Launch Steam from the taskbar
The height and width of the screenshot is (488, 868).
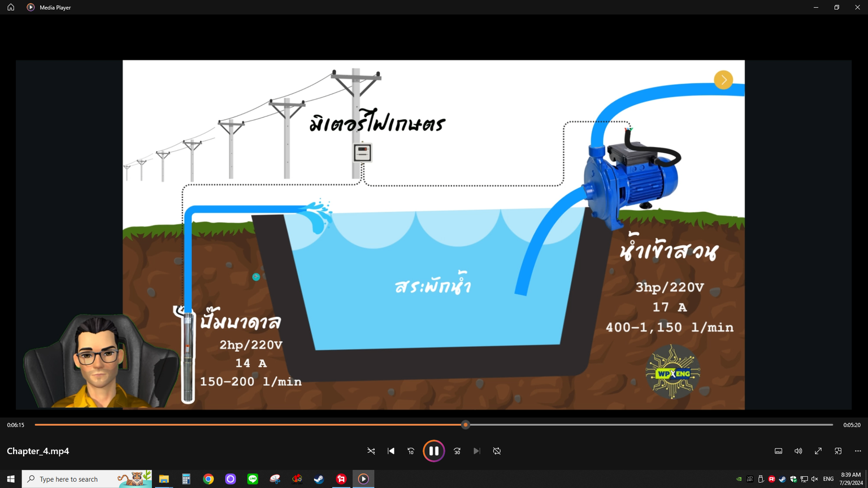tap(319, 479)
